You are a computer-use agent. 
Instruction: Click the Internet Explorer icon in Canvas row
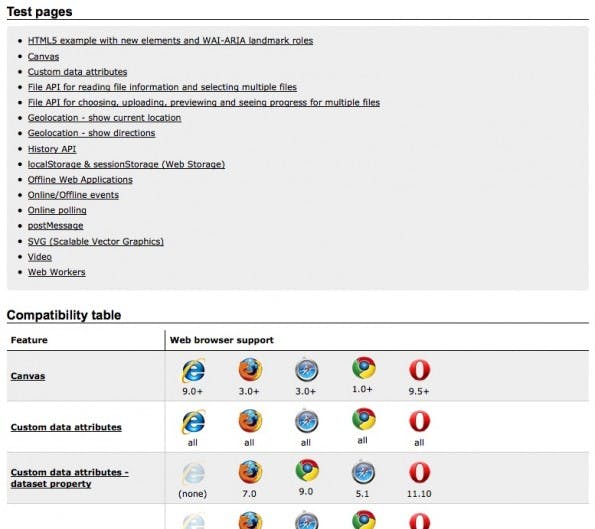click(194, 370)
